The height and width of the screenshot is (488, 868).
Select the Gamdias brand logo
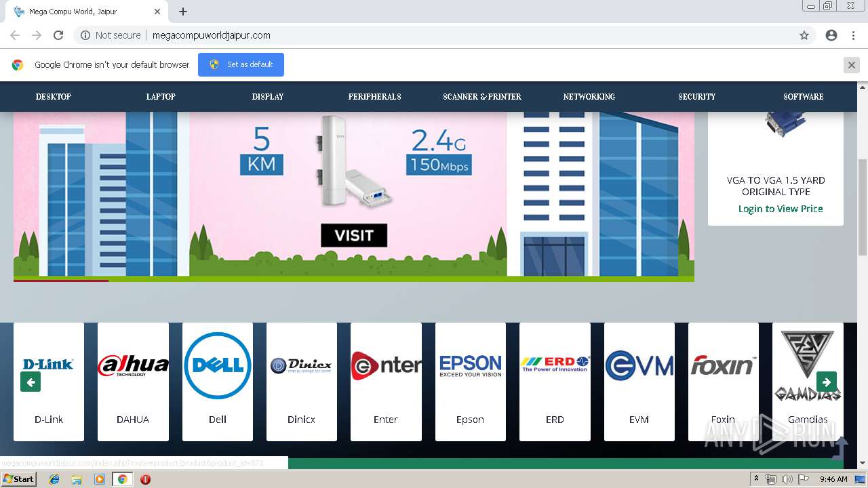pyautogui.click(x=808, y=365)
